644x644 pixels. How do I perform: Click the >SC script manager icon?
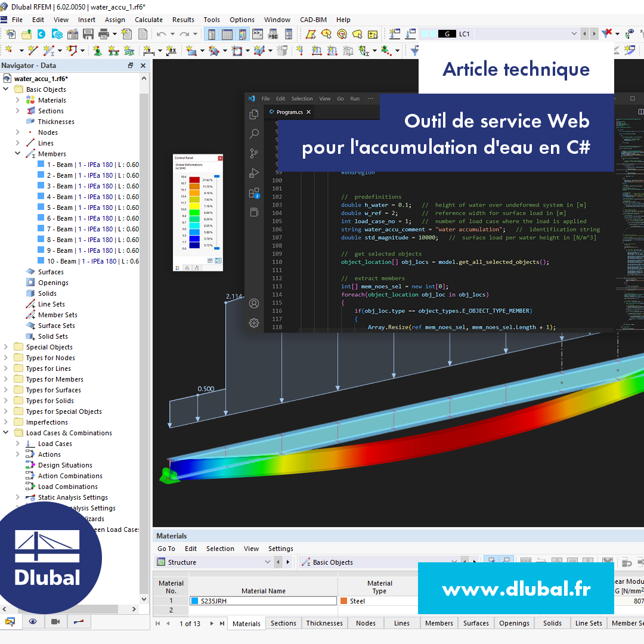pyautogui.click(x=273, y=34)
